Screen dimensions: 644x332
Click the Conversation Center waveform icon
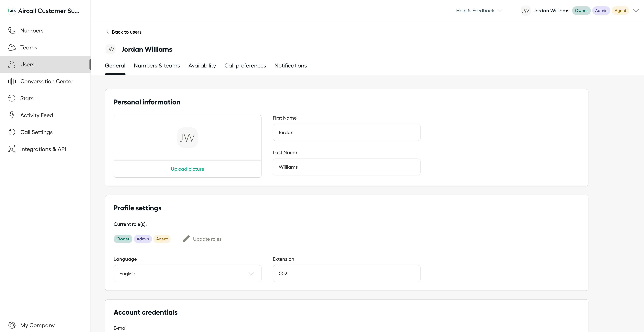click(x=12, y=81)
